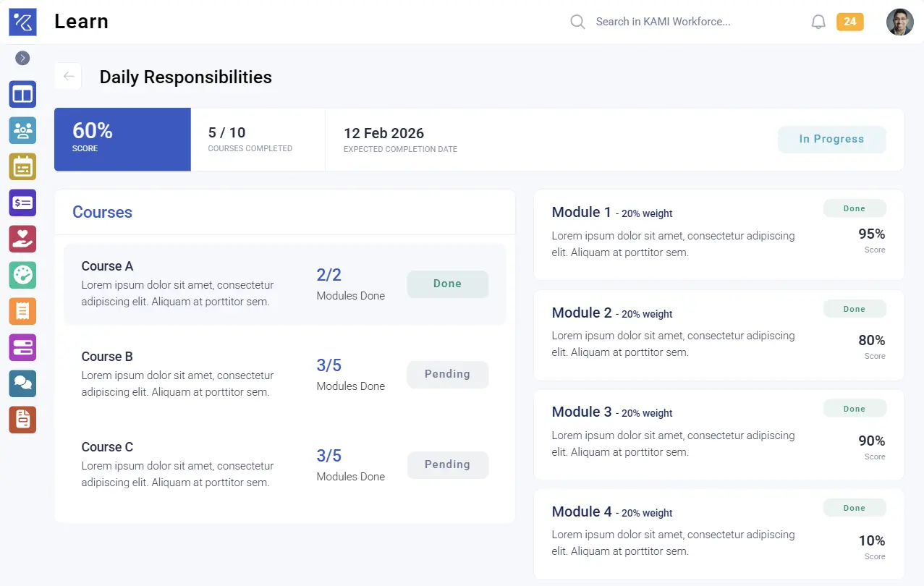The image size is (924, 586).
Task: Open the green gauge performance sidebar icon
Action: tap(22, 275)
